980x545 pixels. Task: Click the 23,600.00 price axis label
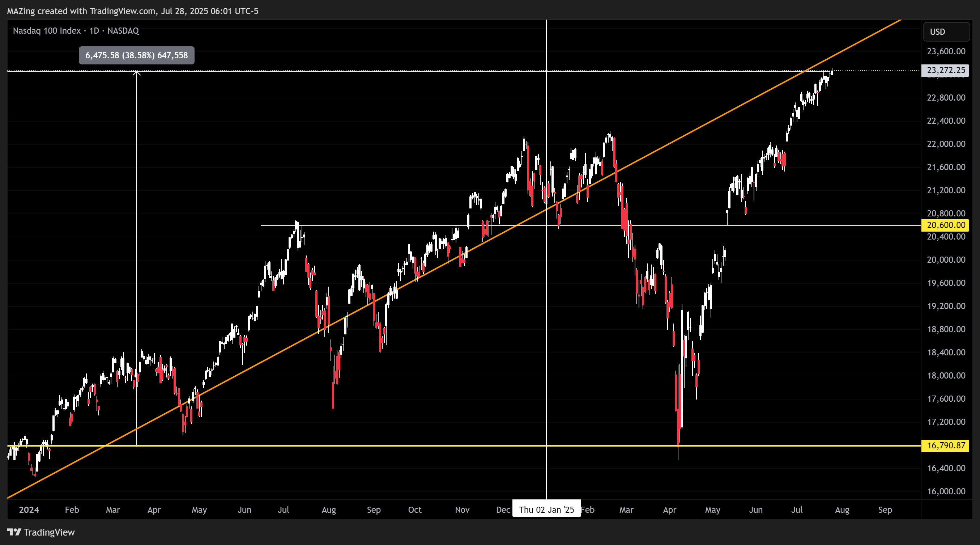(946, 51)
